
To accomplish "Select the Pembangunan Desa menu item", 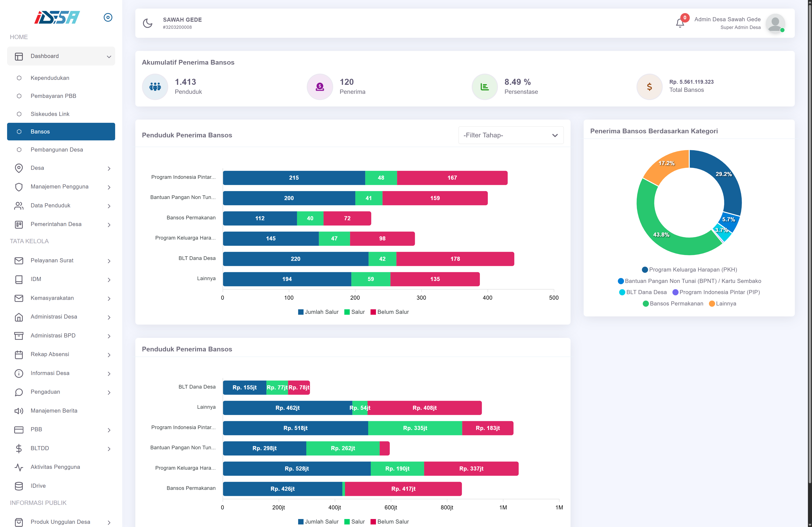I will point(57,150).
